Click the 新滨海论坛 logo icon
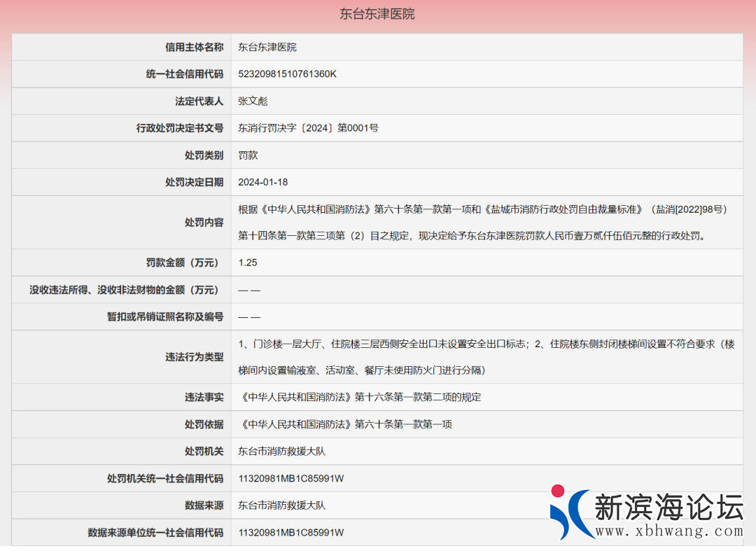This screenshot has width=756, height=553. click(569, 512)
